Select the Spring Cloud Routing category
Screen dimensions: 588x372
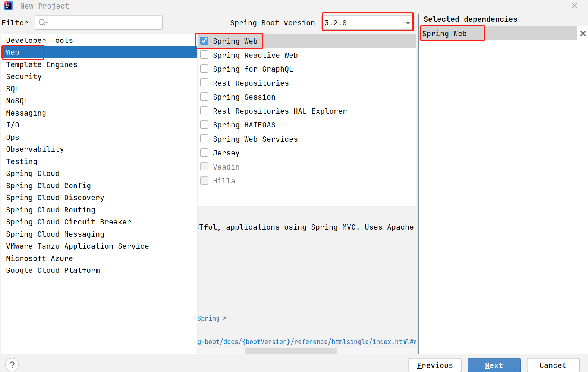click(99, 210)
